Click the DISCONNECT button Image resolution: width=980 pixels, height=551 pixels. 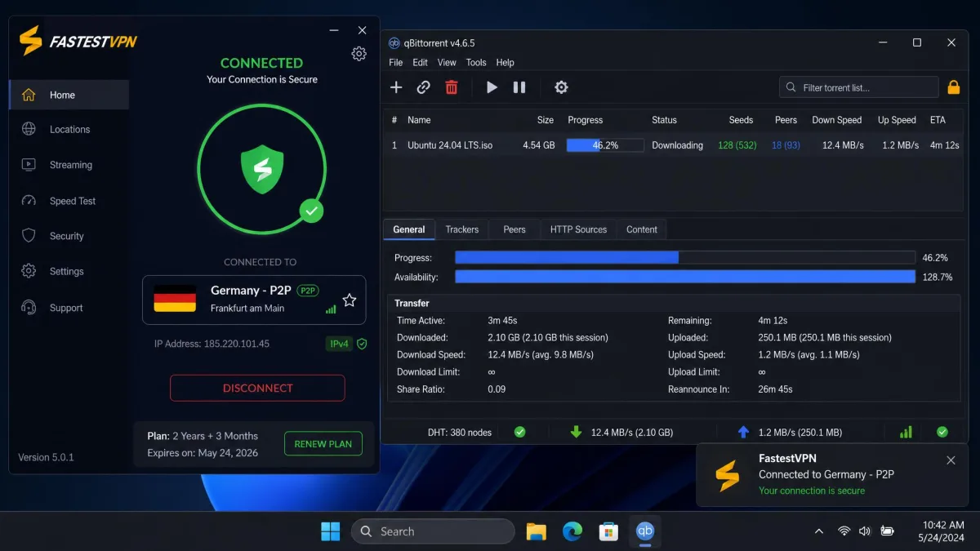(x=257, y=388)
